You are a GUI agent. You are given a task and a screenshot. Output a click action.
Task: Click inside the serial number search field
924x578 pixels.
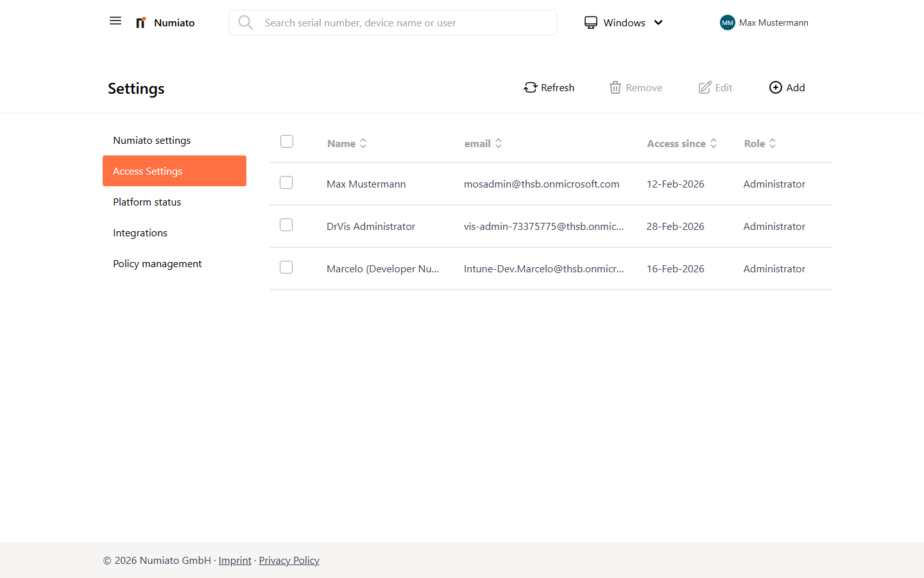tap(393, 22)
